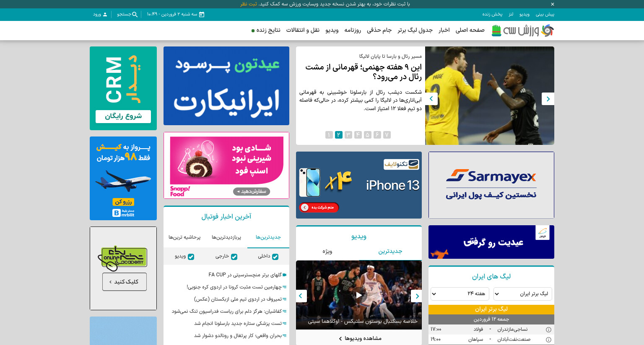Click the Vinicius and Pique slide photo
The height and width of the screenshot is (345, 644).
tap(490, 95)
